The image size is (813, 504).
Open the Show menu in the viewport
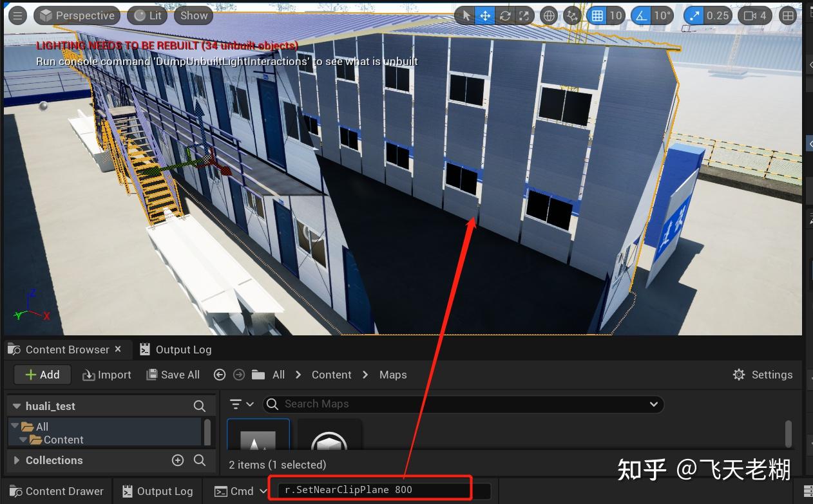point(193,15)
